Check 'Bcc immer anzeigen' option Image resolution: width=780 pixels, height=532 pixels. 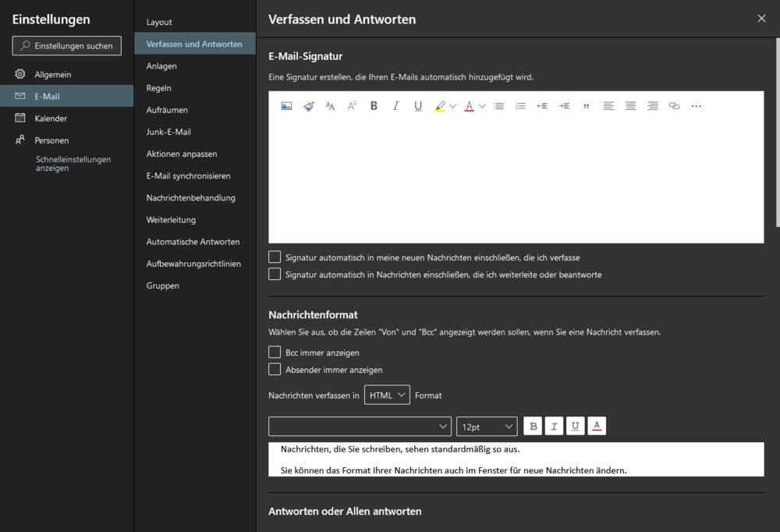pos(275,353)
